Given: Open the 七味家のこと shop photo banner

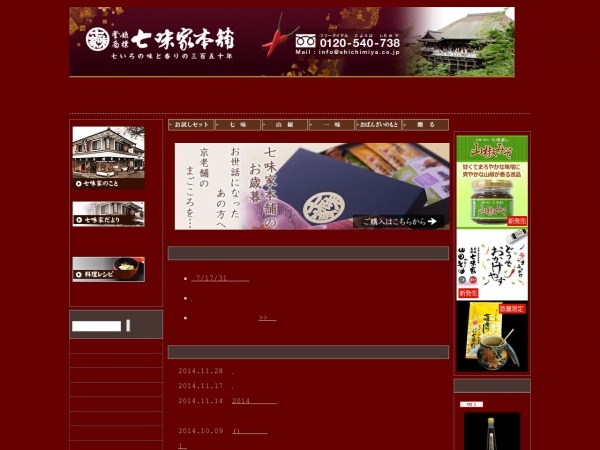Looking at the screenshot, I should click(x=109, y=157).
